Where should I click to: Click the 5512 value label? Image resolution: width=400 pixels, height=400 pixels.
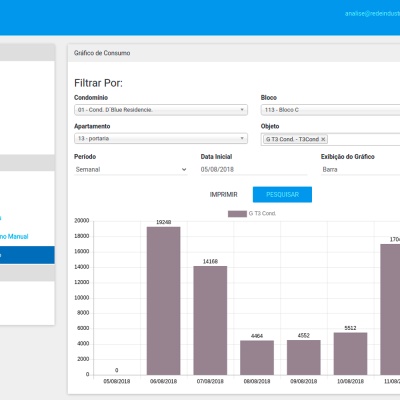[x=350, y=328]
